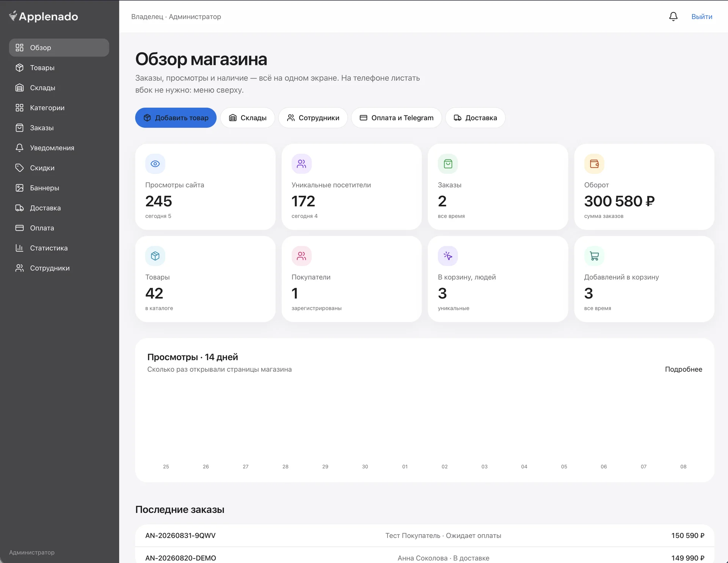The image size is (728, 563).
Task: Click the 150 590 ₽ order amount
Action: pyautogui.click(x=688, y=535)
